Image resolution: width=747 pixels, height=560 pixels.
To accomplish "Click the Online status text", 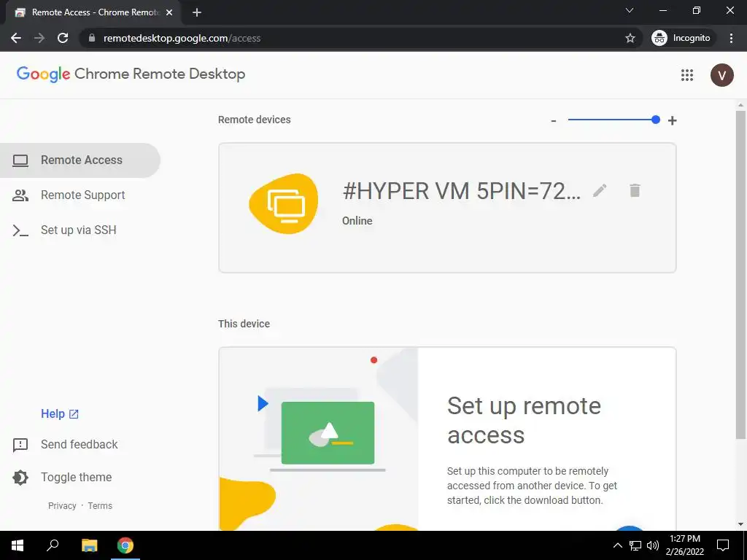I will (x=357, y=221).
